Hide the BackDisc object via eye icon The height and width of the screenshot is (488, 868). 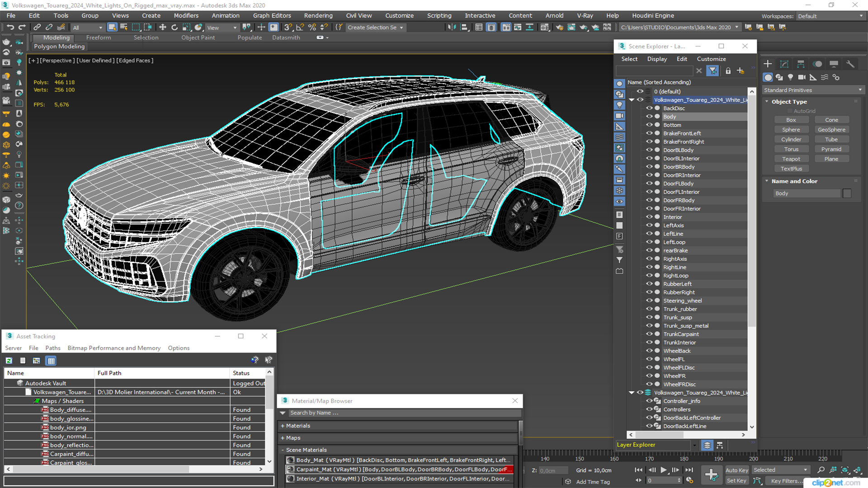[x=649, y=108]
